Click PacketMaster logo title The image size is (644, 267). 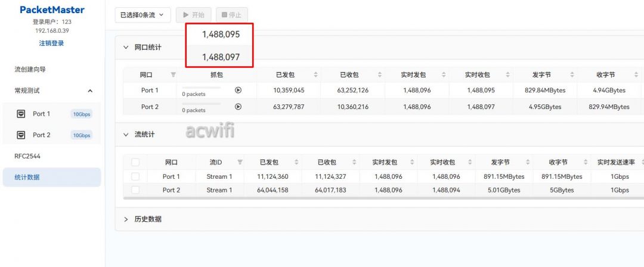(x=52, y=10)
